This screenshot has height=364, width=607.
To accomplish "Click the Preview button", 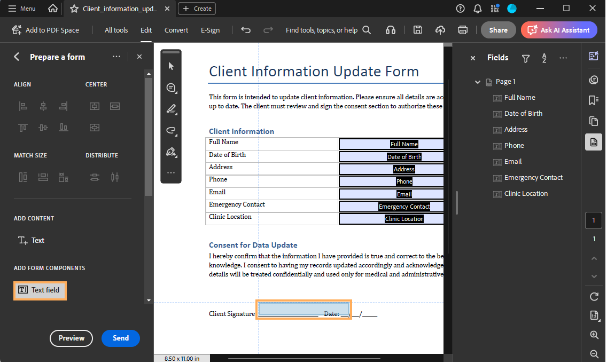I will click(x=71, y=338).
